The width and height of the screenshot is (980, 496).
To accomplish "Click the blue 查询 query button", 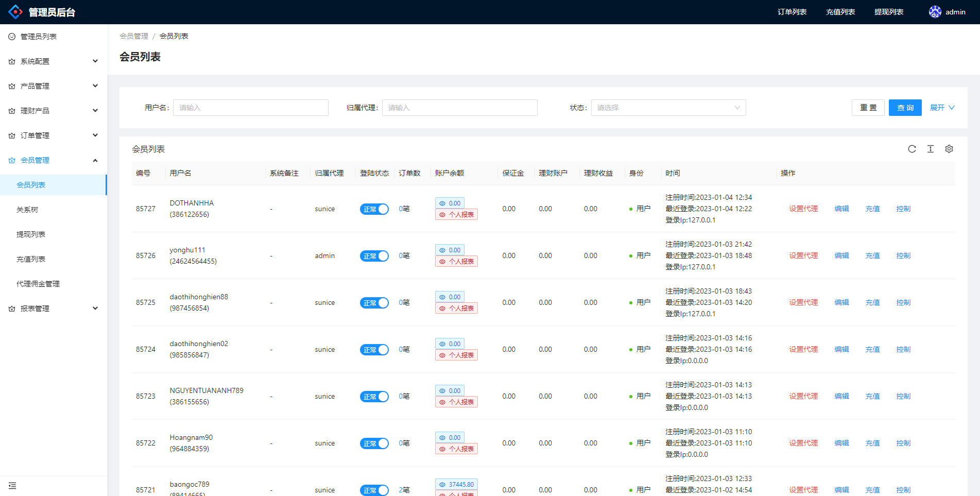I will click(x=905, y=108).
